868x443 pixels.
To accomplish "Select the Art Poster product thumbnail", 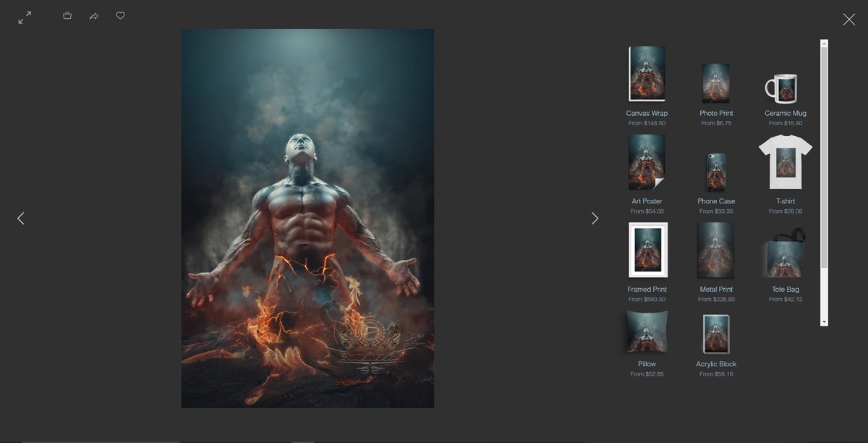I will click(x=647, y=162).
